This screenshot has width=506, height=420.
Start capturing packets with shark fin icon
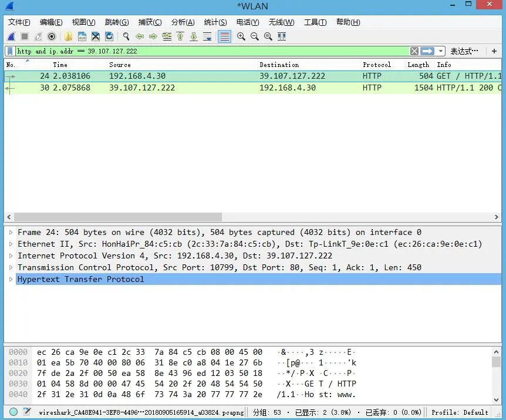[x=11, y=36]
